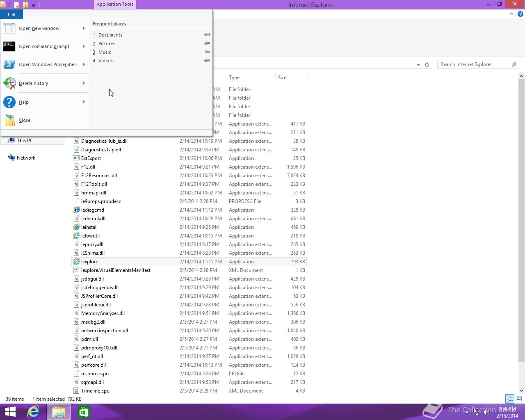Viewport: 525px width, 420px height.
Task: Click Close in the File menu
Action: [44, 120]
